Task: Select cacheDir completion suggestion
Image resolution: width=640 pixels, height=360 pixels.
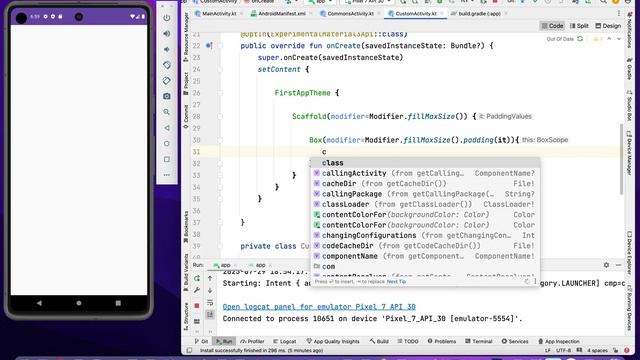Action: click(x=424, y=184)
